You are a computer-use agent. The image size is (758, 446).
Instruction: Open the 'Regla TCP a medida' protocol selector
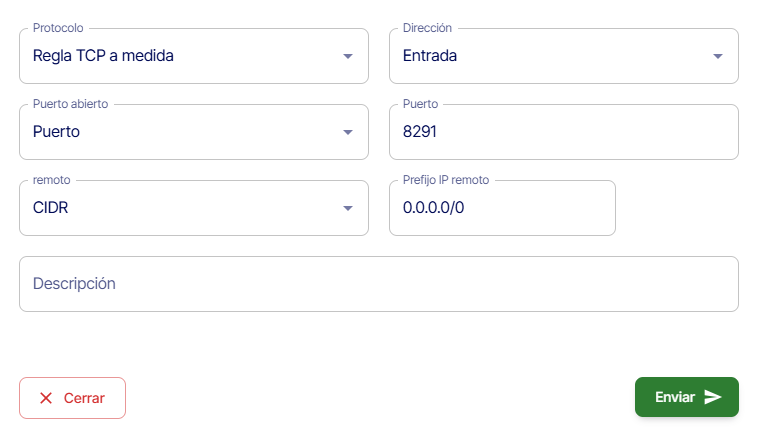click(x=180, y=56)
